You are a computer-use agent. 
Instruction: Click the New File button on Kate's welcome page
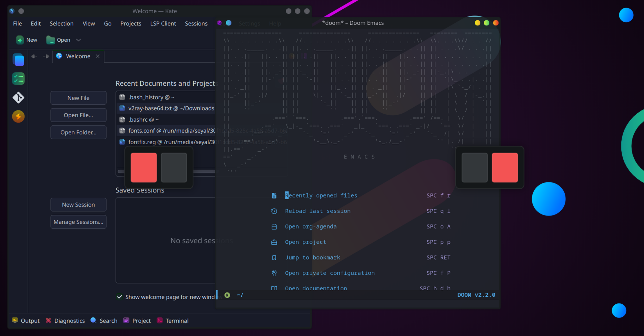[x=78, y=98]
